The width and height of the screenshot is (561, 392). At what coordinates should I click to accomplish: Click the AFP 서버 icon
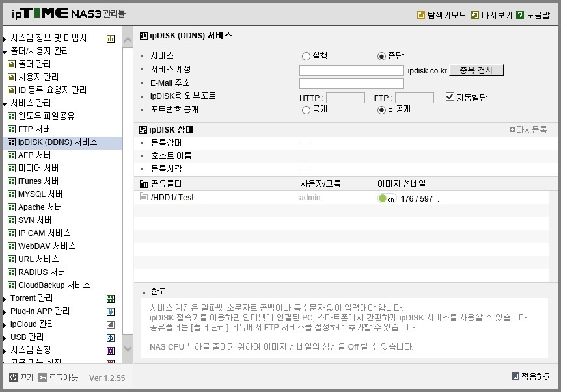click(12, 155)
